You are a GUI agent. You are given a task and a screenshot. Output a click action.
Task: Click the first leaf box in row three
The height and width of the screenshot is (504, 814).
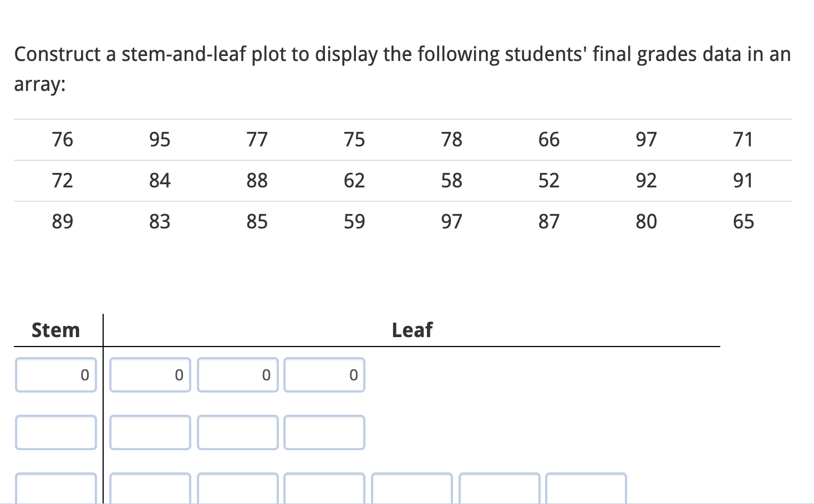(x=150, y=490)
